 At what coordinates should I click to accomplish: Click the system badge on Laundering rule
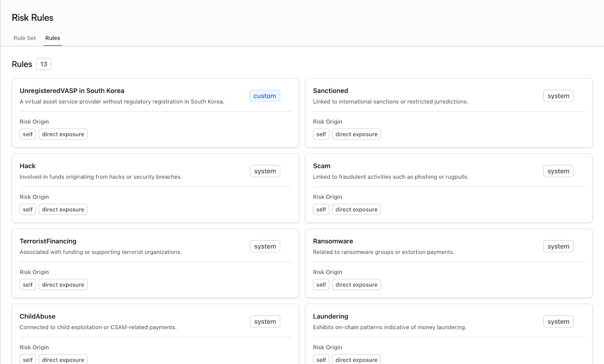click(x=558, y=322)
